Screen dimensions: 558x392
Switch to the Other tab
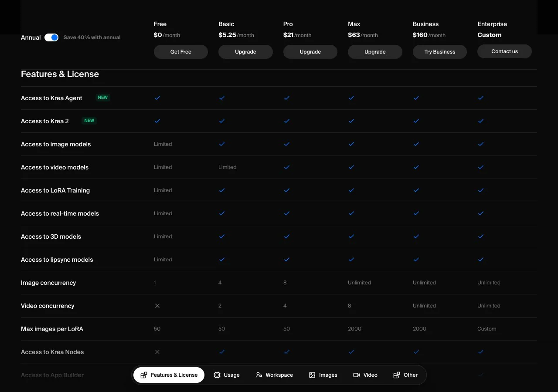tap(405, 375)
